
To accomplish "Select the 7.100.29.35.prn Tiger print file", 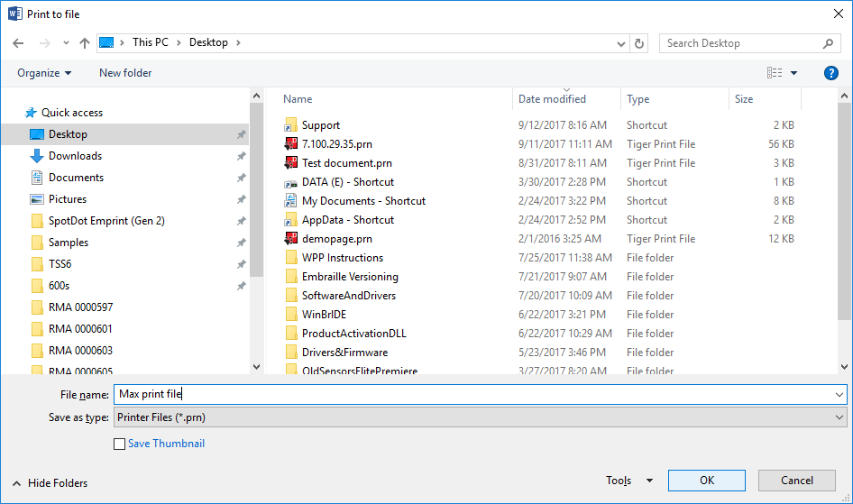I will pyautogui.click(x=335, y=144).
